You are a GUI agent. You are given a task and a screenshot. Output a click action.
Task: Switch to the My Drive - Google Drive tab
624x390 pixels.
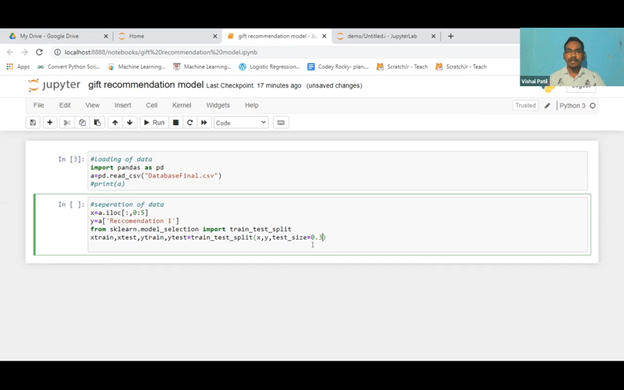click(57, 36)
